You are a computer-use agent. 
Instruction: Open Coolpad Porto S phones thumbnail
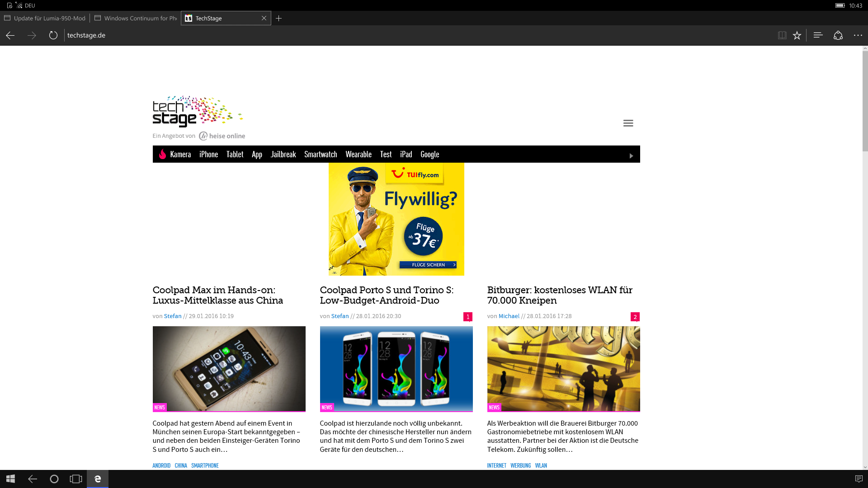click(x=396, y=369)
